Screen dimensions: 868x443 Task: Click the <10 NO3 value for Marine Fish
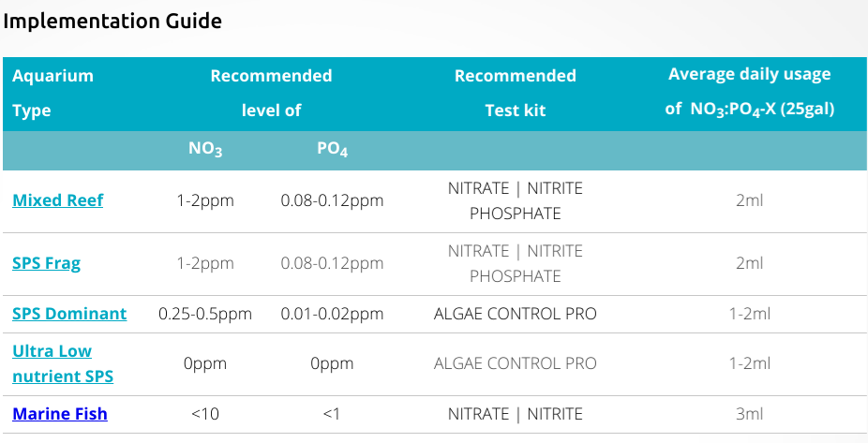tap(205, 414)
